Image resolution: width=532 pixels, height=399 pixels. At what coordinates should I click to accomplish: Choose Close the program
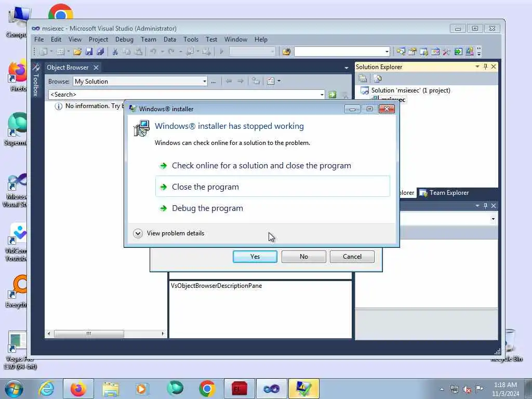pyautogui.click(x=273, y=187)
